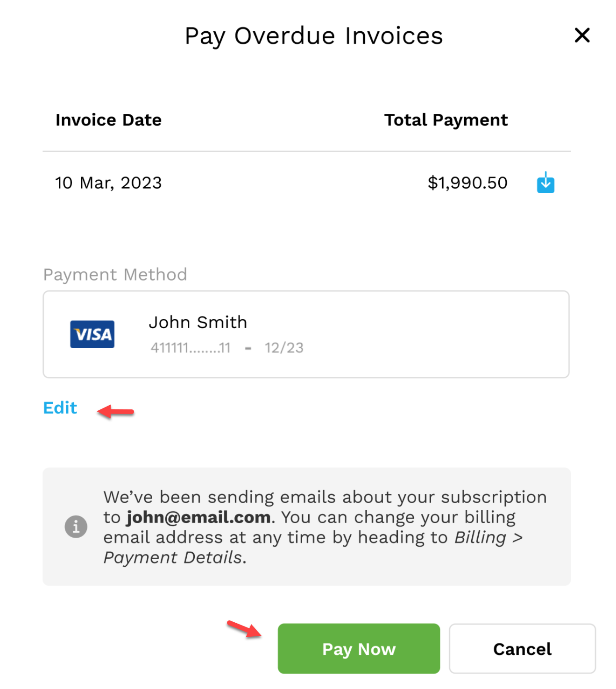Close the Pay Overdue Invoices dialog
616x689 pixels.
pos(582,35)
